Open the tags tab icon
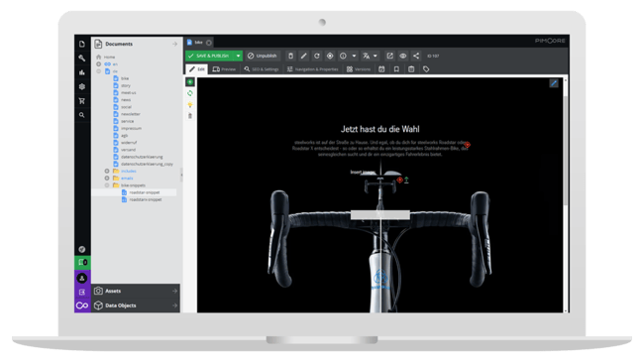Viewport: 644px width, 362px height. coord(426,69)
